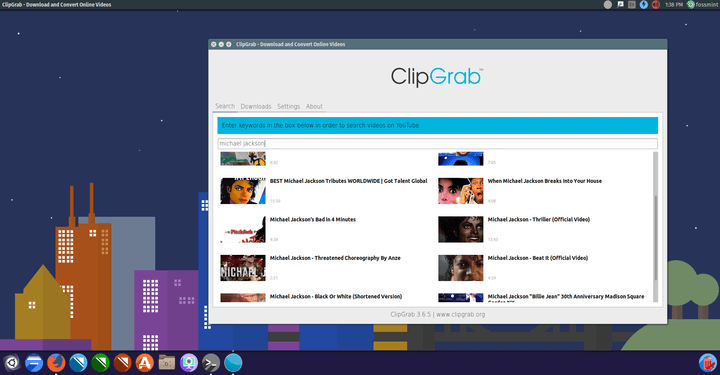720x375 pixels.
Task: Open the fossmint user menu
Action: coord(703,5)
